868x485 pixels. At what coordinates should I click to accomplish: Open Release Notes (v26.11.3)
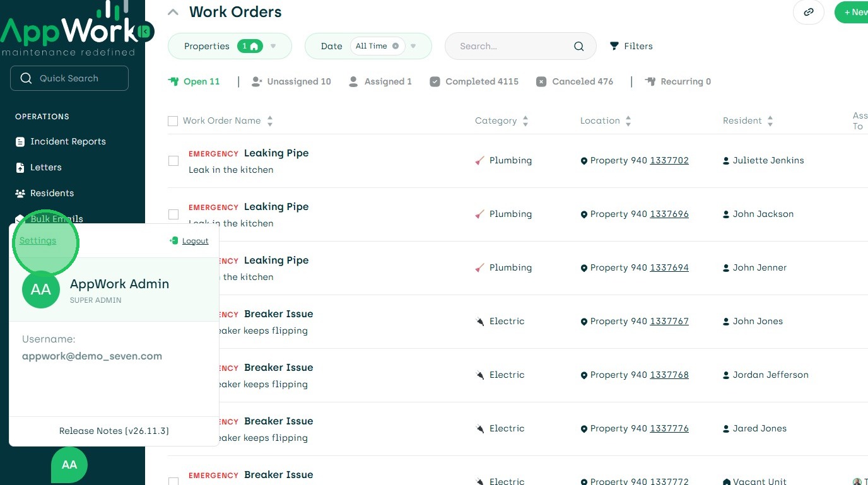[114, 431]
